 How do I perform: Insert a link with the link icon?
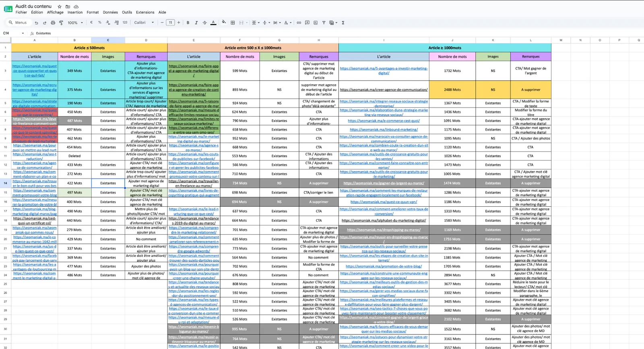point(299,23)
